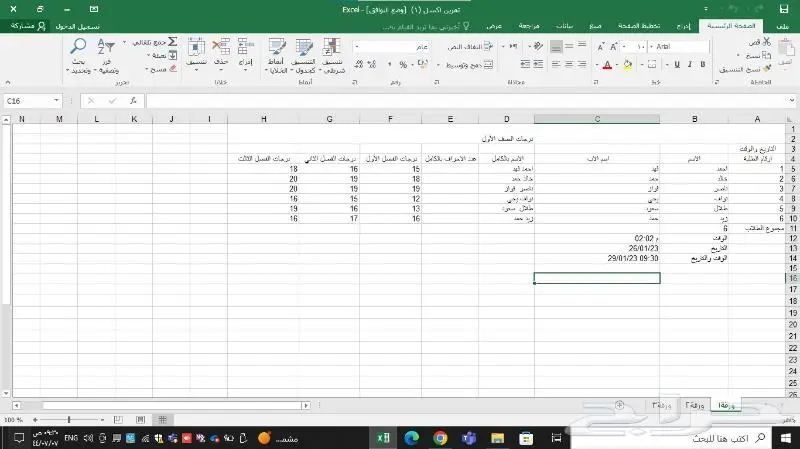
Task: Open Format as Table menu
Action: click(304, 56)
